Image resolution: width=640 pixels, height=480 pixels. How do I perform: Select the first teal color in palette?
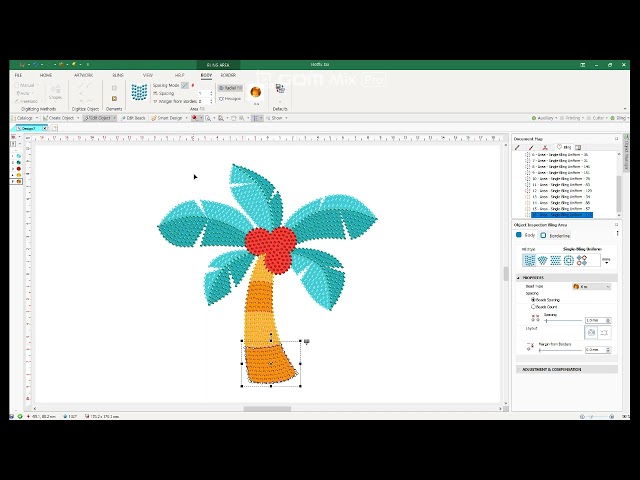pos(18,156)
